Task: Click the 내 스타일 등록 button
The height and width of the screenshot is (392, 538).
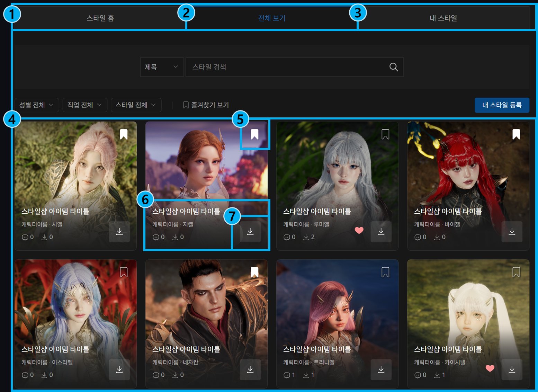Action: click(x=502, y=105)
